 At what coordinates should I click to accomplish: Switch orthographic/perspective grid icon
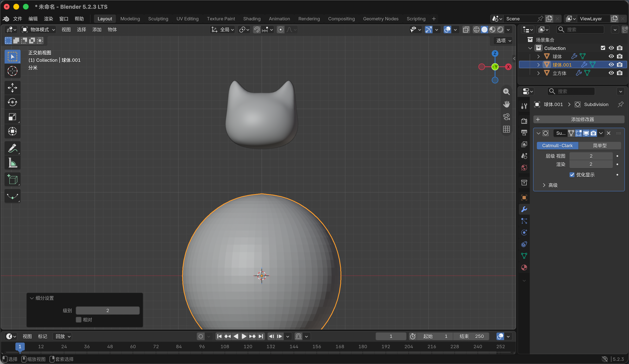tap(506, 129)
